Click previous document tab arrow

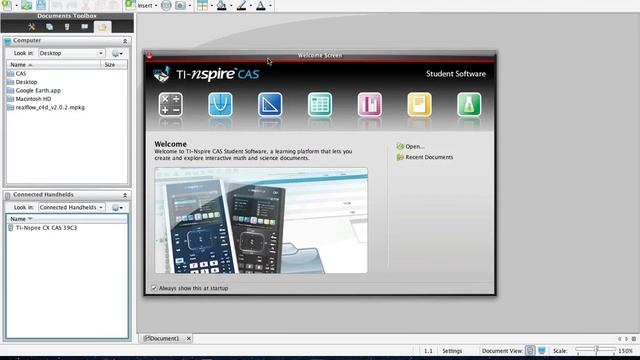click(x=619, y=339)
